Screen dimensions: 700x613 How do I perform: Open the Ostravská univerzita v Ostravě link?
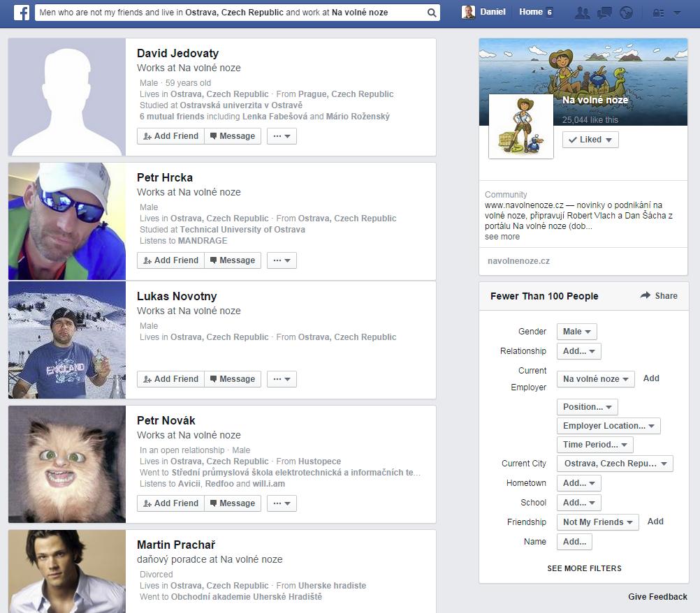[241, 105]
